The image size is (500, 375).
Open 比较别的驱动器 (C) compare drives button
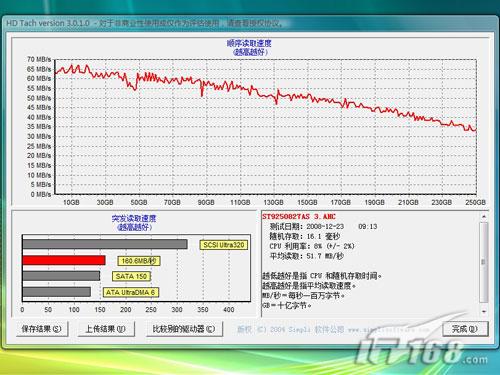(x=184, y=329)
